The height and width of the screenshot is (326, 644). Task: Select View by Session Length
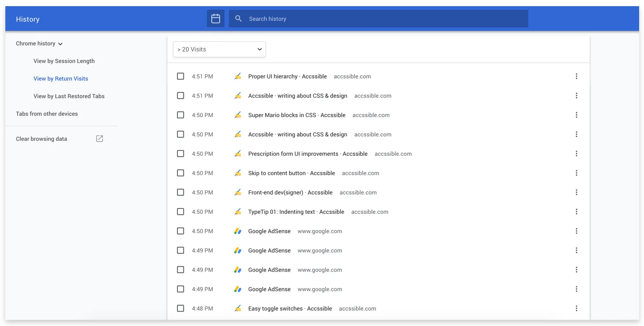pyautogui.click(x=64, y=61)
